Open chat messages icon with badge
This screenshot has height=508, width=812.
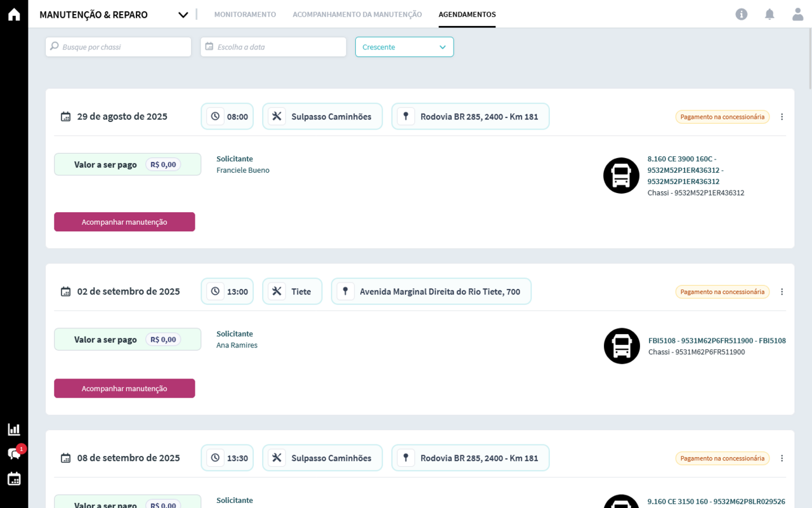click(14, 453)
